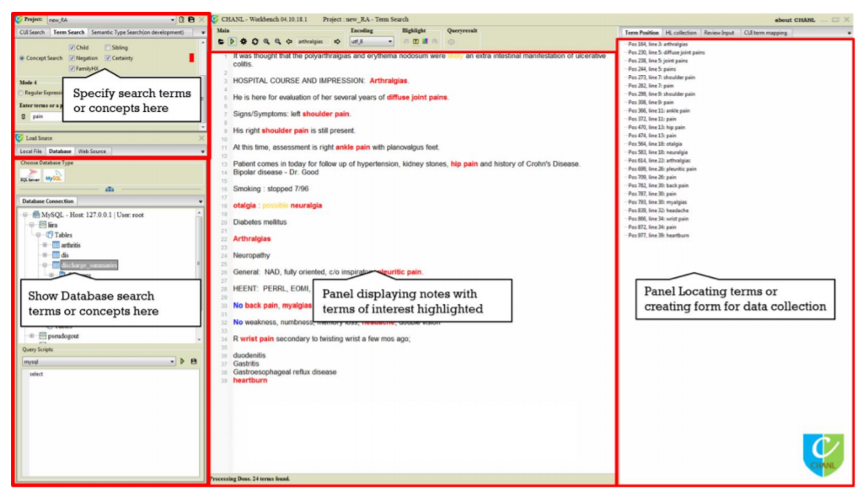Click the red color indicator in Term Search

191,57
